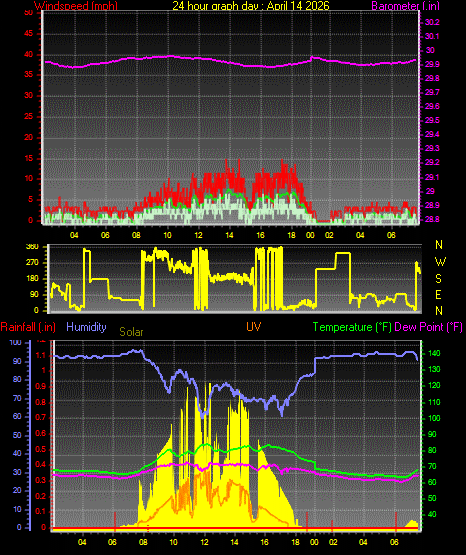Click the 'E' compass label beside wind direction
The width and height of the screenshot is (466, 555).
pyautogui.click(x=438, y=295)
